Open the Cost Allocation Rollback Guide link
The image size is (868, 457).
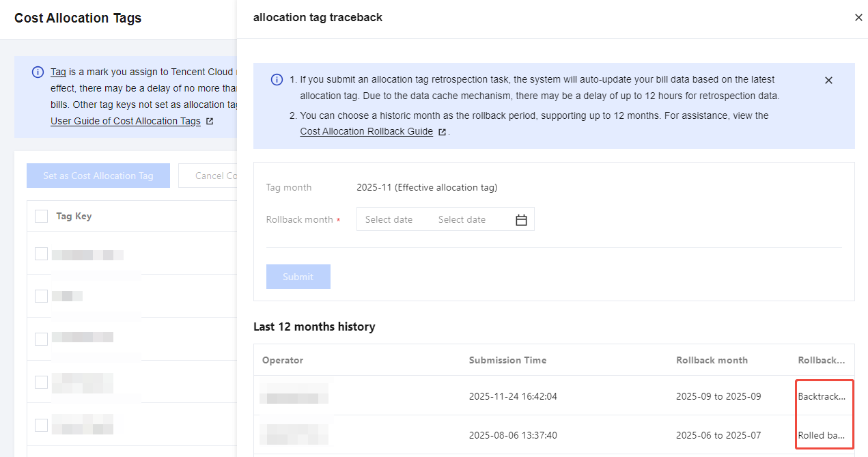click(366, 132)
